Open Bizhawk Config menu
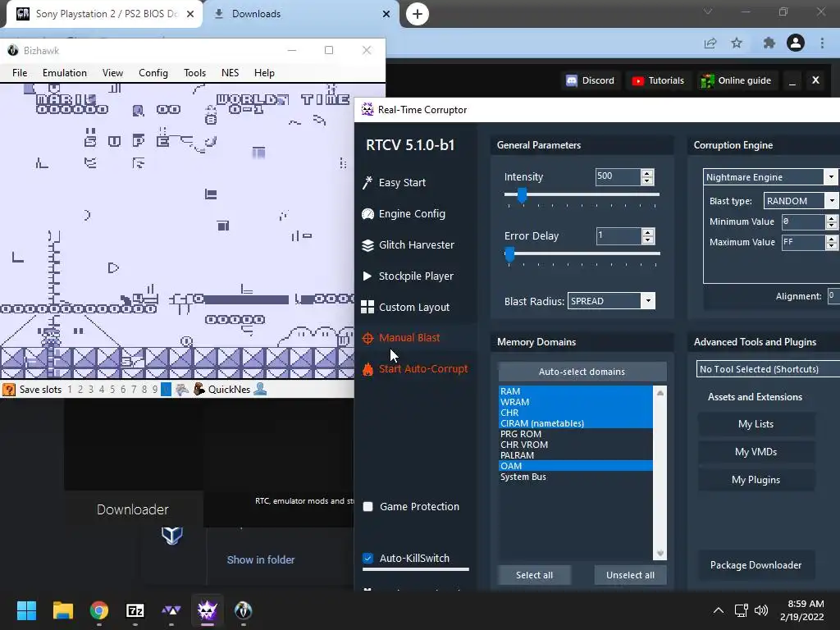 pos(153,73)
